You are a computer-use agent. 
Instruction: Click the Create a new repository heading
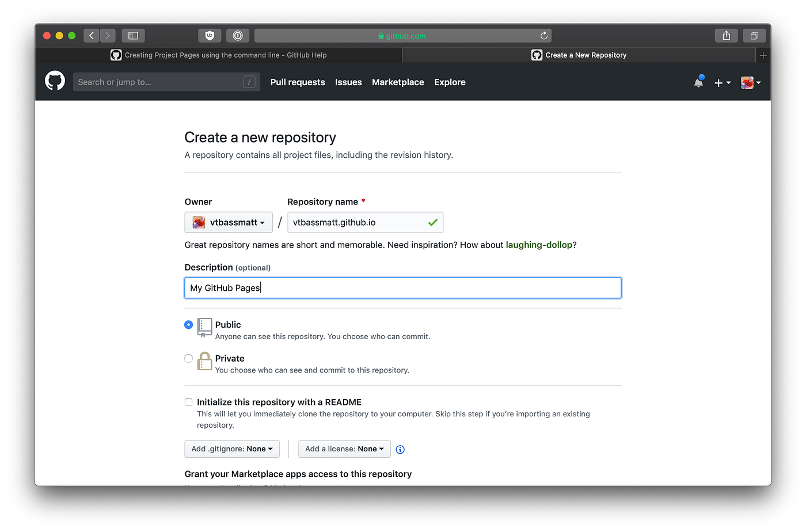coord(260,138)
